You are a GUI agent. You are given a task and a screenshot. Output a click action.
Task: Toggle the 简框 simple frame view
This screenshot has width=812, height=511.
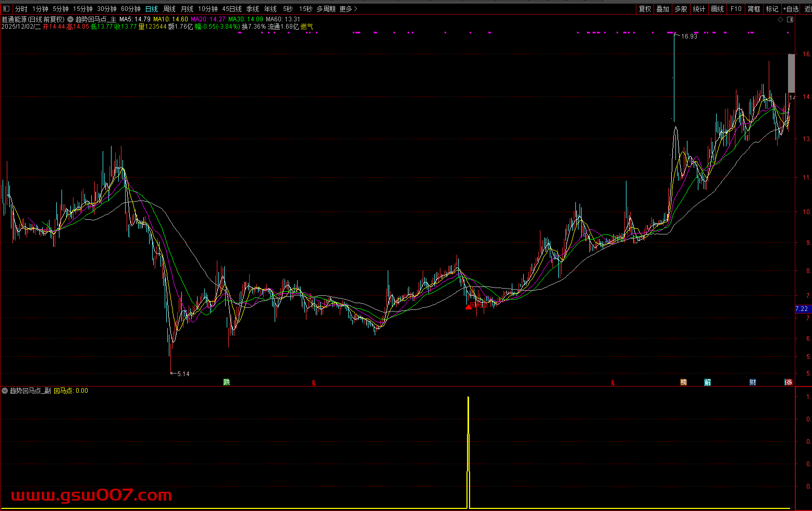pos(754,9)
